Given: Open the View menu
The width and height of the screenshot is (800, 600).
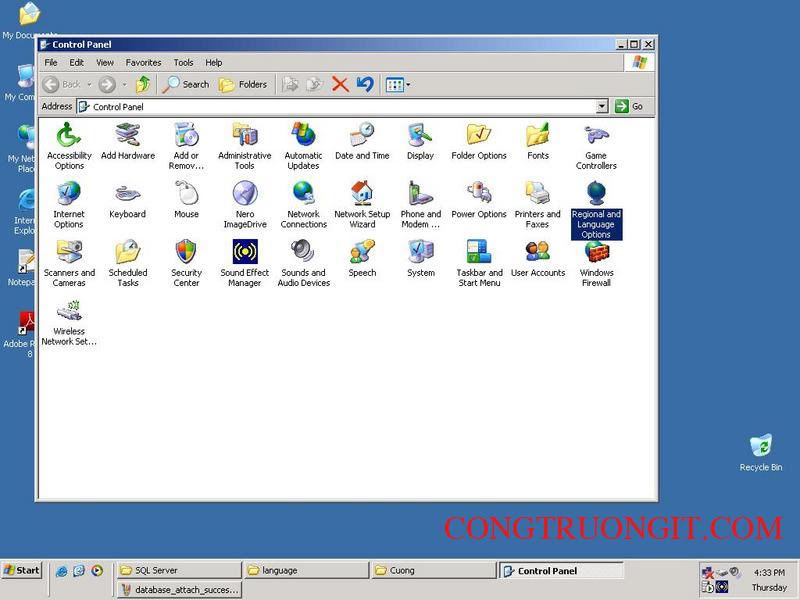Looking at the screenshot, I should point(105,62).
